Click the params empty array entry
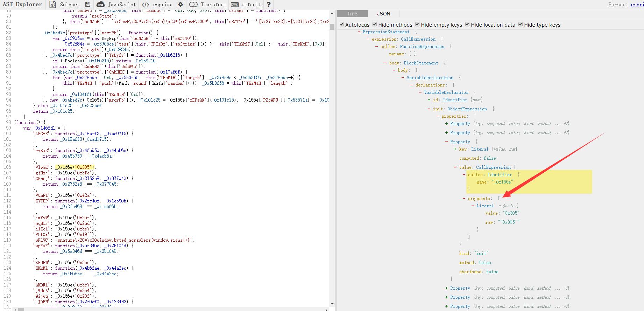The height and width of the screenshot is (311, 644). [x=402, y=54]
